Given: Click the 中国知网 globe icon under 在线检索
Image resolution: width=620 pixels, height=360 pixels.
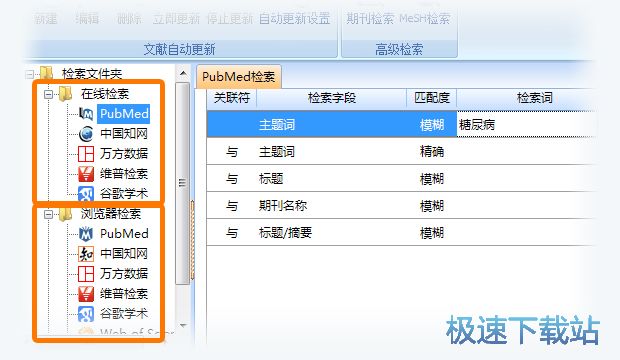Looking at the screenshot, I should click(x=86, y=134).
